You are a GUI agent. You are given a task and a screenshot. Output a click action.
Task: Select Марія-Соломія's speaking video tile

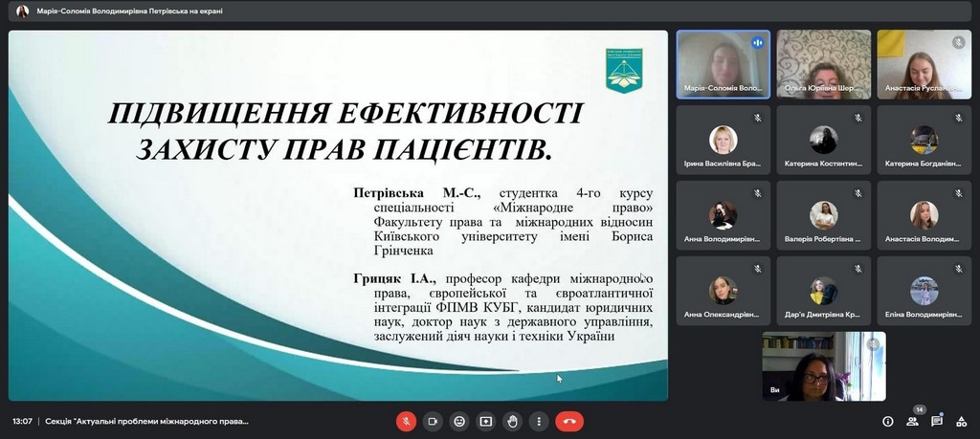[723, 64]
